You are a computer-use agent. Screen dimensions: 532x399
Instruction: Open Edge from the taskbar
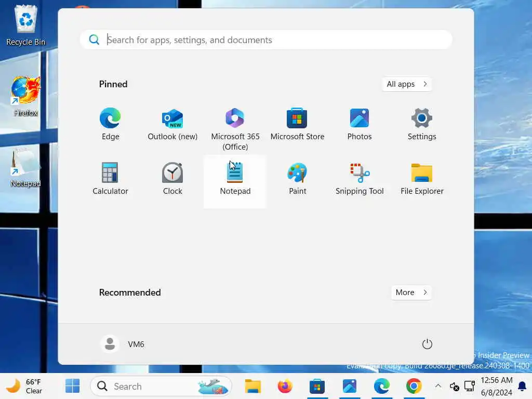[382, 386]
